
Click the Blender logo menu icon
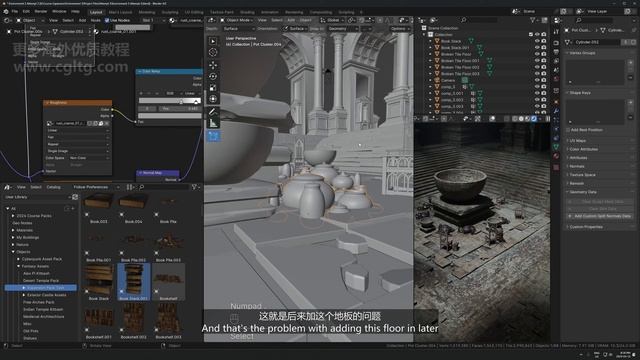point(6,11)
